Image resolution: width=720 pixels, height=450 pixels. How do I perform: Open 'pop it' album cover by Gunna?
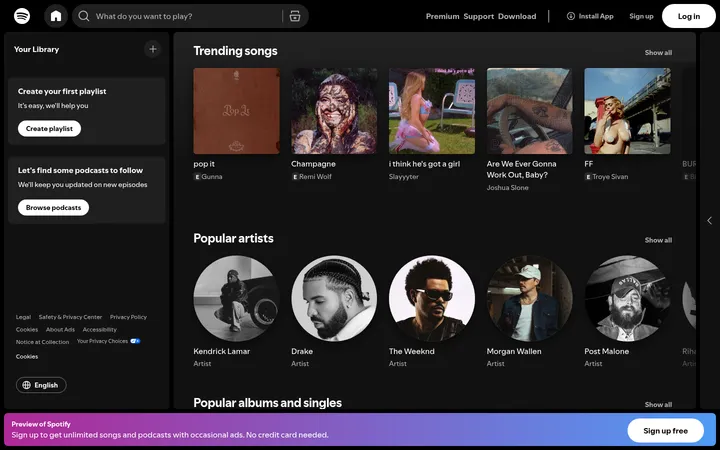236,111
